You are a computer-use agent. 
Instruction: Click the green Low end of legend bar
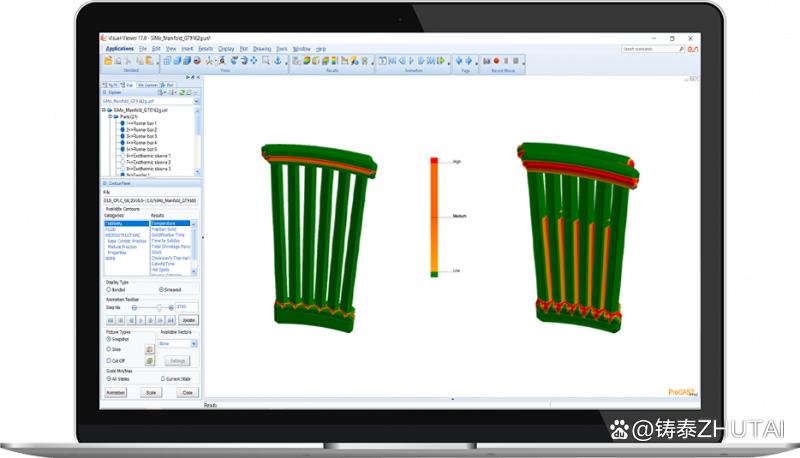(x=434, y=274)
